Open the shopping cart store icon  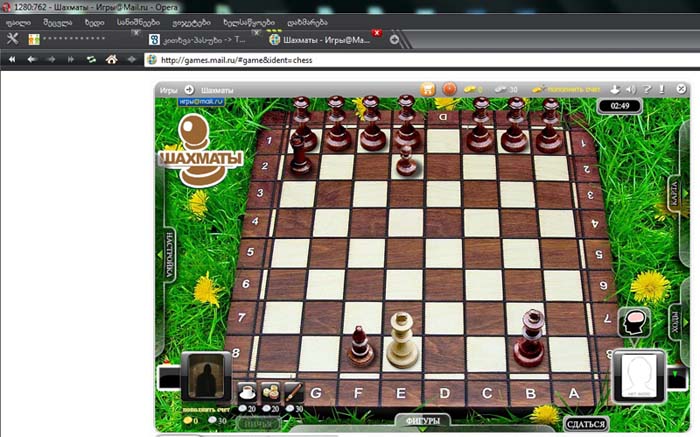[x=427, y=89]
